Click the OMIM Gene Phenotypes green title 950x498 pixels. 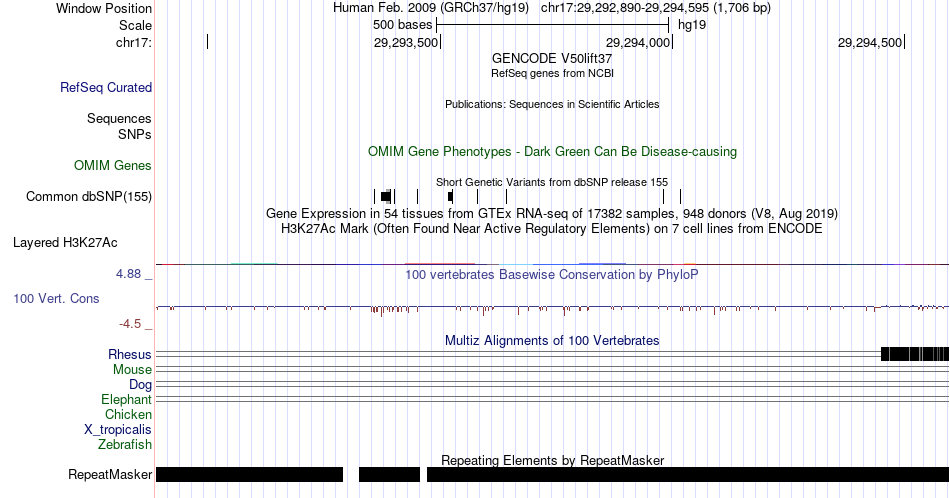coord(552,151)
